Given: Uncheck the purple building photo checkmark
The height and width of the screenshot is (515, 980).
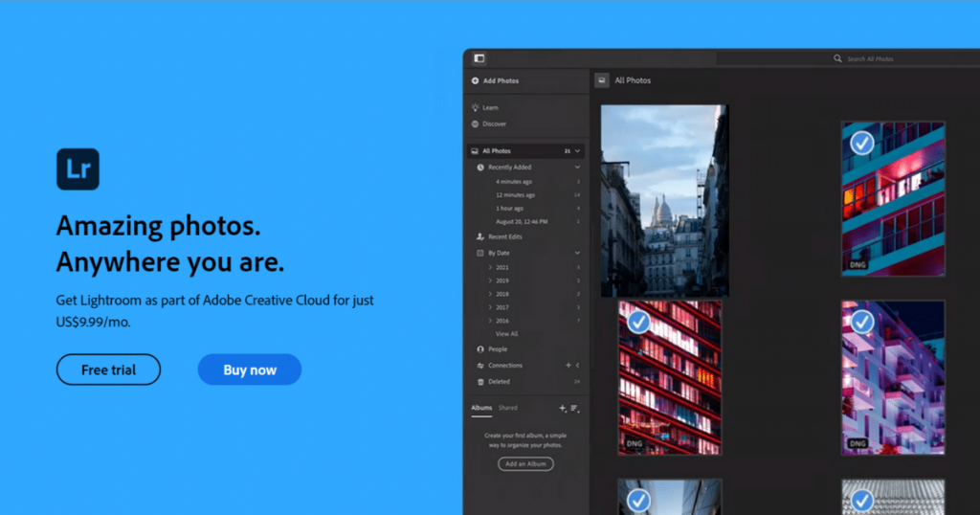Looking at the screenshot, I should point(862,321).
